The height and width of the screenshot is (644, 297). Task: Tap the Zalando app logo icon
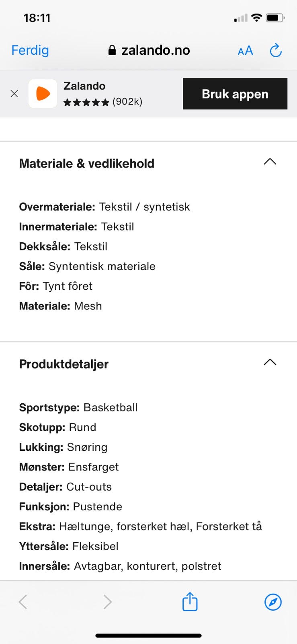[43, 93]
